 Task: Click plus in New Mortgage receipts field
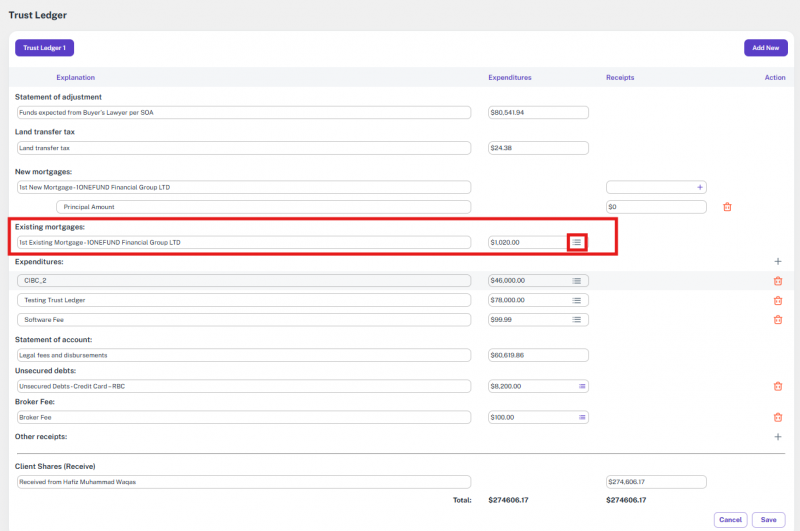700,187
